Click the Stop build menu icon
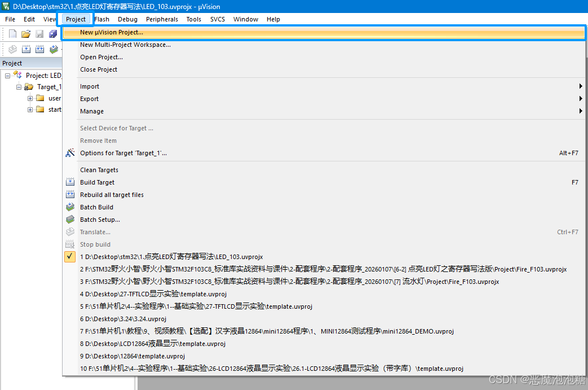The width and height of the screenshot is (588, 390). click(x=70, y=244)
